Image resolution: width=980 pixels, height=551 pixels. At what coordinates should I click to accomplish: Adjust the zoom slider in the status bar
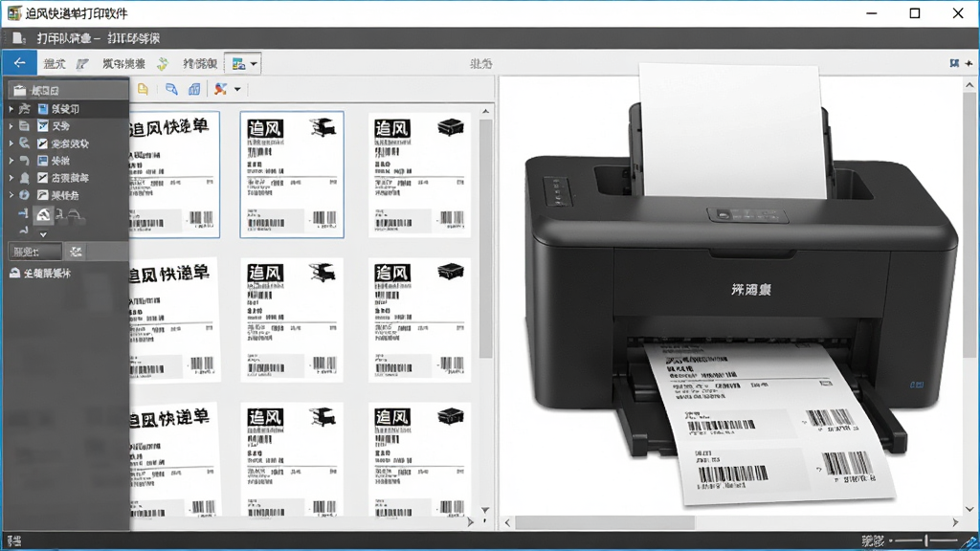(x=925, y=540)
